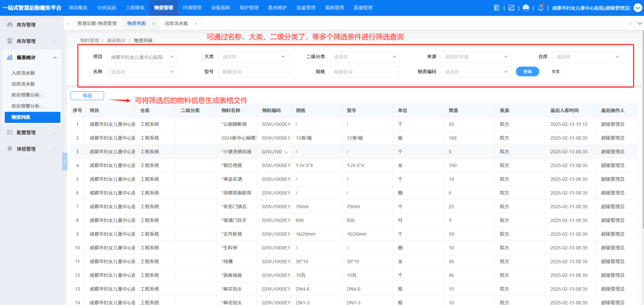Open 出库流水账 in the sidebar
The image size is (644, 305).
tap(23, 84)
